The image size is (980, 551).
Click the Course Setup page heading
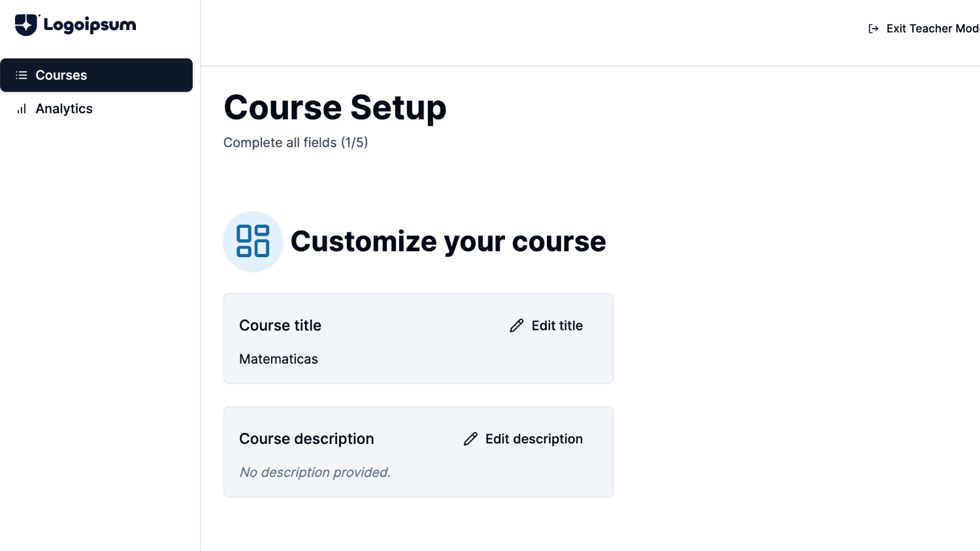[x=335, y=108]
